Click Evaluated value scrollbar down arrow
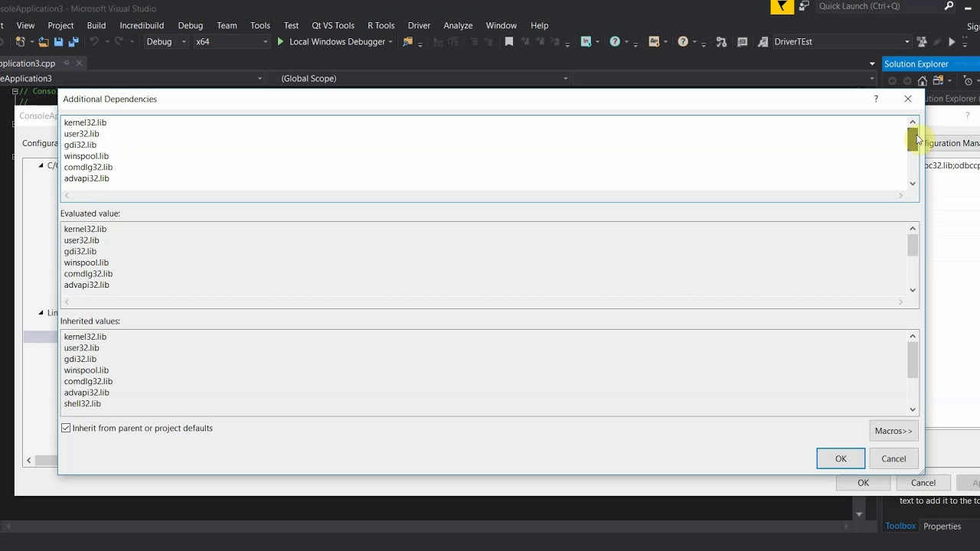The width and height of the screenshot is (980, 551). click(x=913, y=290)
